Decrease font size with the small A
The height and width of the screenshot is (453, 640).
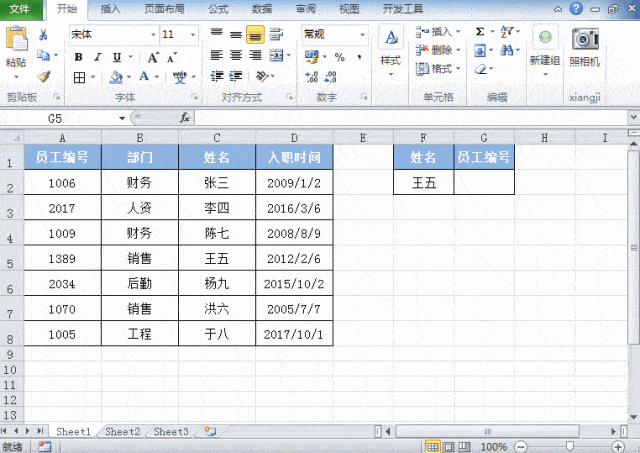[172, 58]
